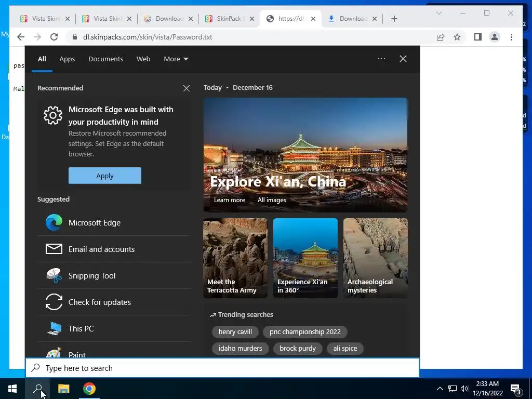This screenshot has height=399, width=532.
Task: Search trending brock purdy
Action: [298, 349]
